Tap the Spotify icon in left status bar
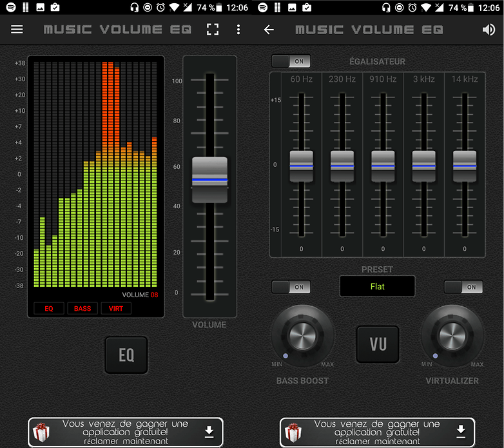 tap(11, 7)
